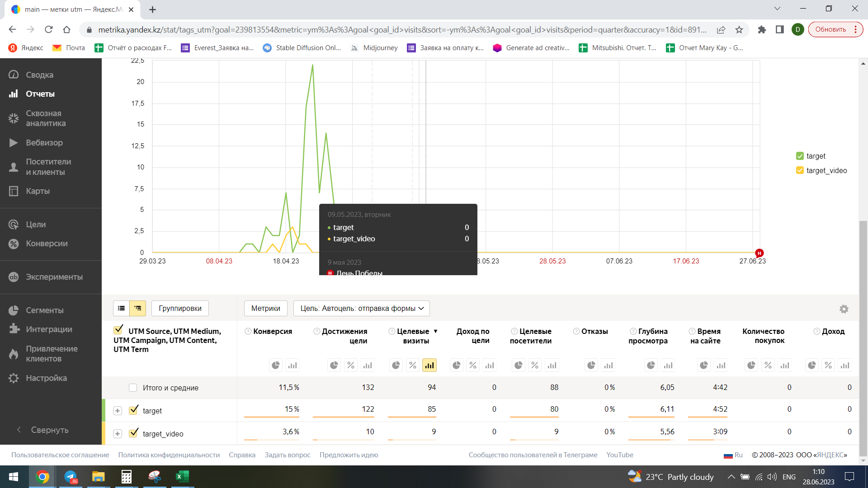Open the Цель: Автоцель отправка формы dropdown
Viewport: 868px width, 488px height.
pyautogui.click(x=362, y=308)
